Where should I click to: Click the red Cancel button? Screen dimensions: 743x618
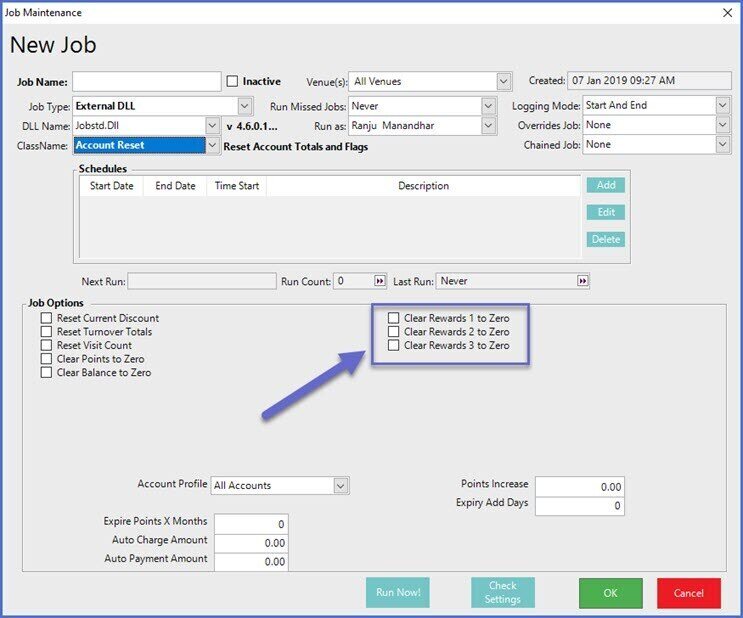(x=688, y=592)
